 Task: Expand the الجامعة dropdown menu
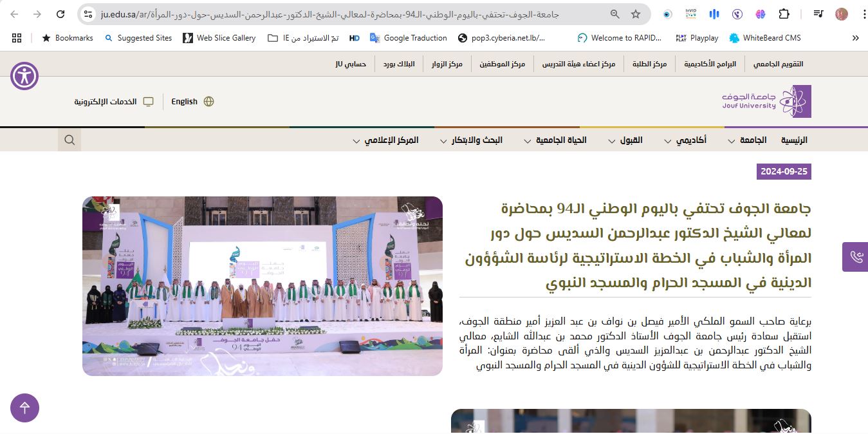coord(746,140)
